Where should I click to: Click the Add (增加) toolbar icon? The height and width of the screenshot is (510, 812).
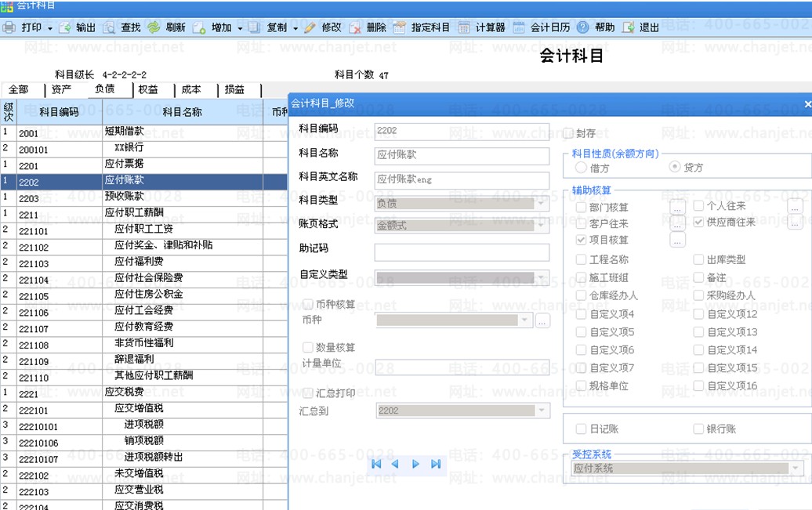click(199, 27)
